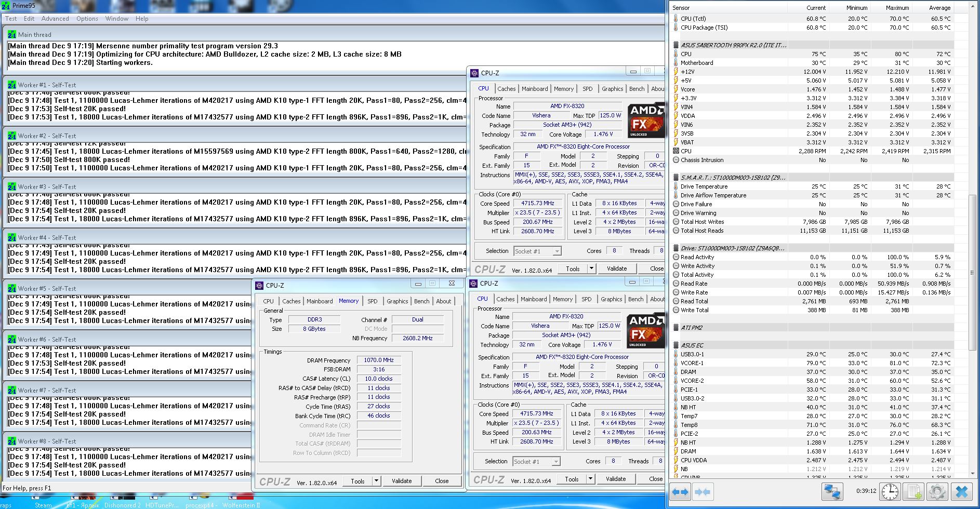Click the lightning icon beside Vcore sensor
The image size is (980, 509).
tap(676, 89)
